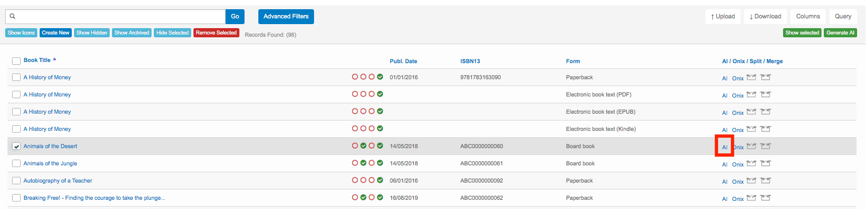Open the Animals of the Jungle title link
The height and width of the screenshot is (209, 868).
pos(51,164)
